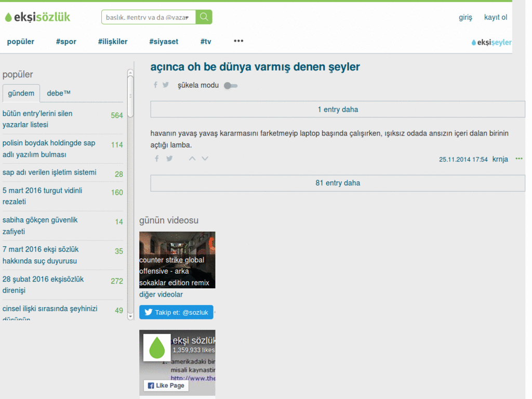The image size is (532, 399).
Task: Open the kayıt ol signup link
Action: 495,17
